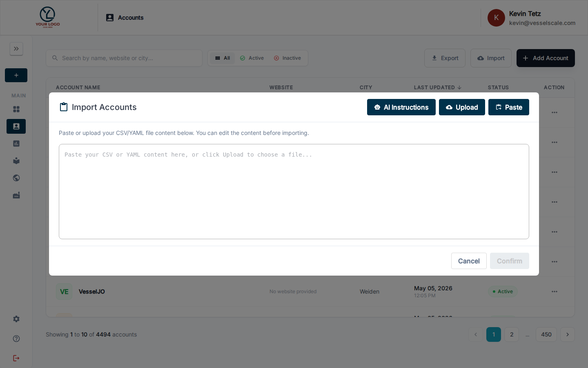This screenshot has height=368, width=588.
Task: Expand the sidebar with the double-chevron button
Action: pos(16,49)
